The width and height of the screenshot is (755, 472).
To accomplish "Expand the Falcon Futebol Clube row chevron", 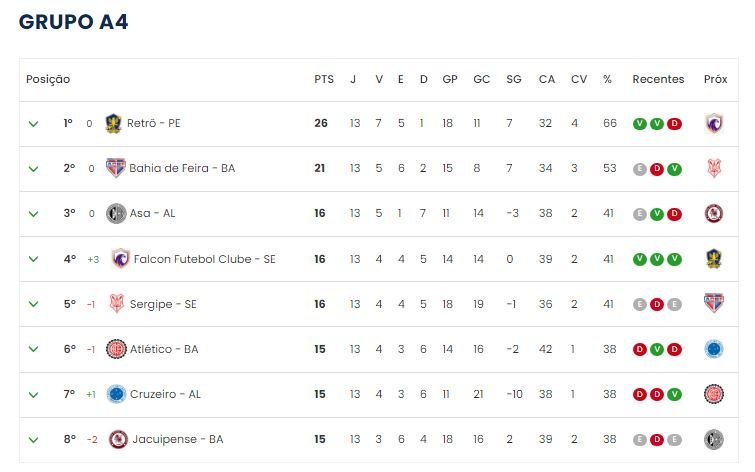I will 33,259.
